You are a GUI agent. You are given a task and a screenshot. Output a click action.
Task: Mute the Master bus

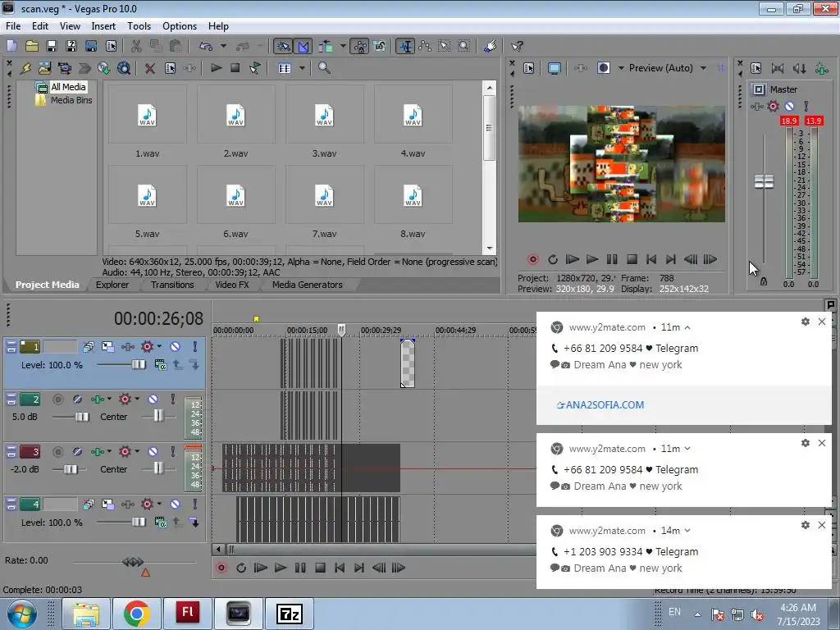point(789,106)
